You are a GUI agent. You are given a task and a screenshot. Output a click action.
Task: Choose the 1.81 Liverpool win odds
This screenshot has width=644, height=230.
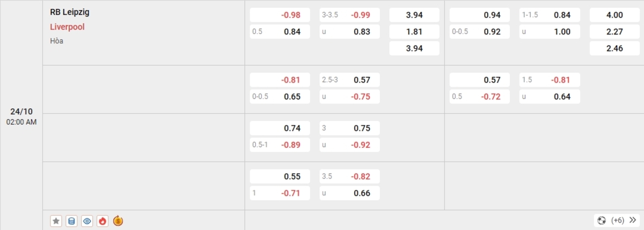click(x=414, y=32)
